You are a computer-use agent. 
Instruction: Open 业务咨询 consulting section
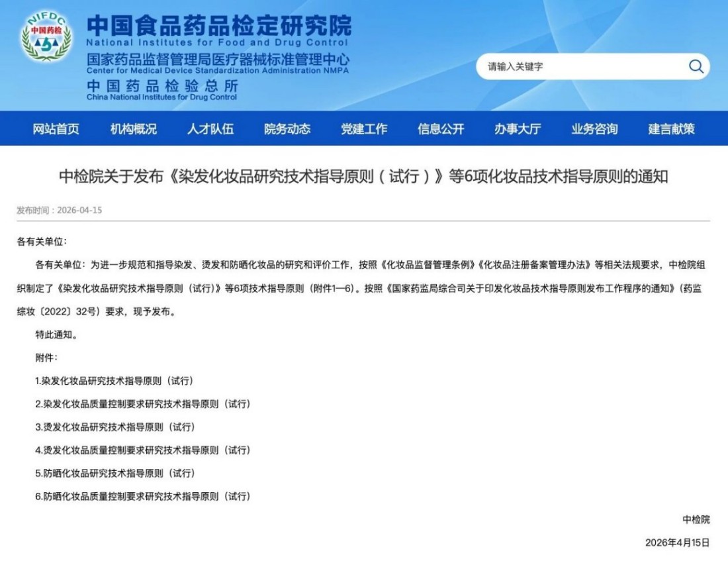(593, 130)
